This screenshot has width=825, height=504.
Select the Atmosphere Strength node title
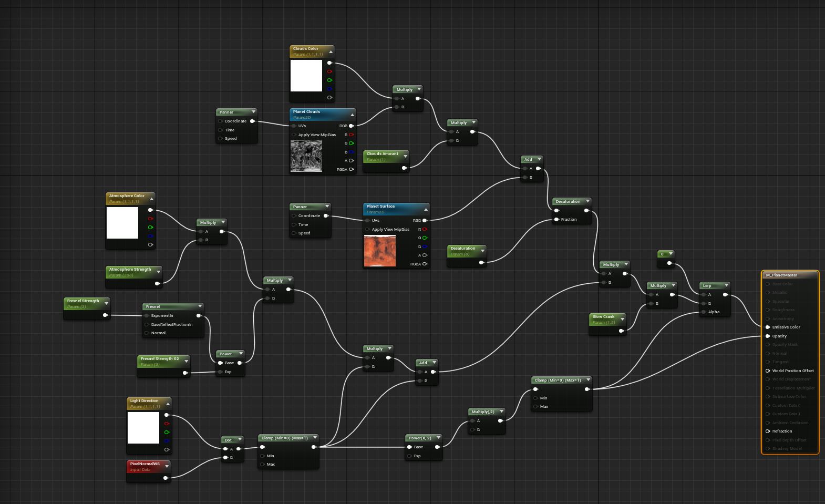[130, 270]
